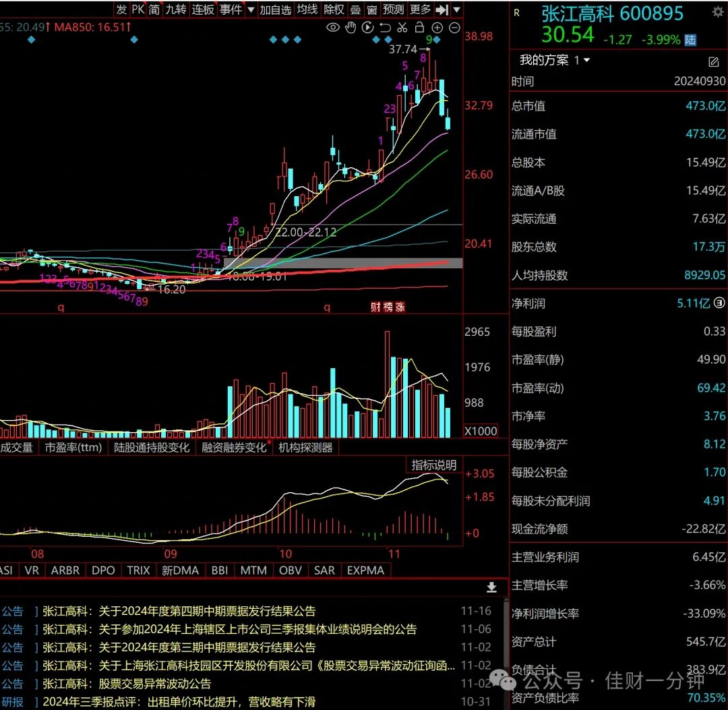Zoom out with the minus circle icon
The image size is (728, 710).
tap(454, 28)
